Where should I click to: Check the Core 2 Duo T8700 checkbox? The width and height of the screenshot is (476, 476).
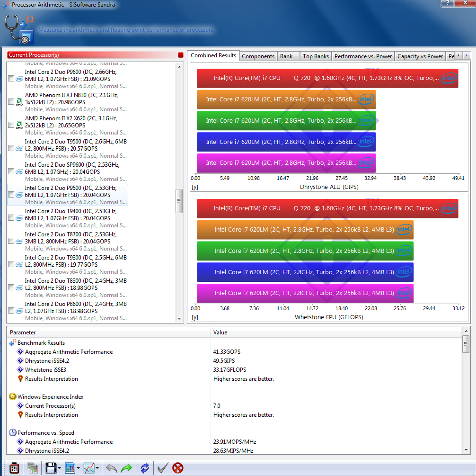(11, 241)
